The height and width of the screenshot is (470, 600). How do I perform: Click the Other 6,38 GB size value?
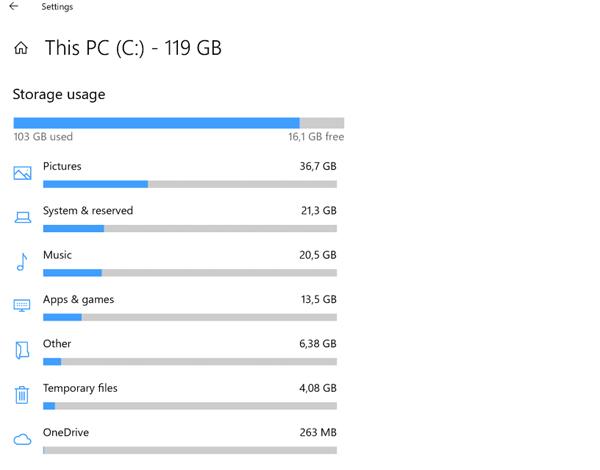pyautogui.click(x=318, y=344)
